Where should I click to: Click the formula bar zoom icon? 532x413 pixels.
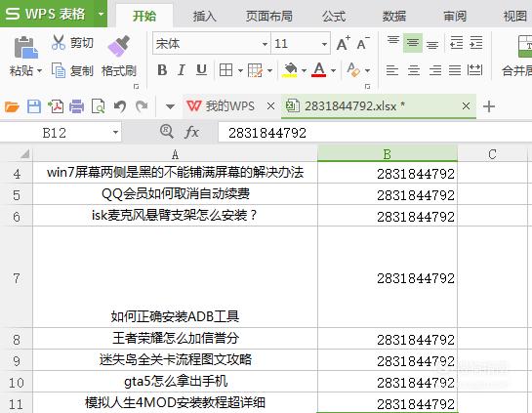pyautogui.click(x=167, y=132)
